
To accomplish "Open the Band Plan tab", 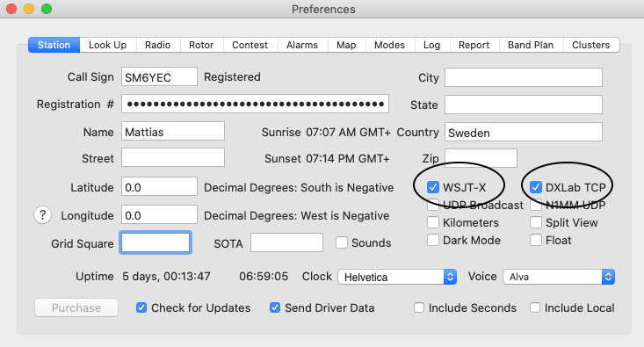I will (x=531, y=45).
